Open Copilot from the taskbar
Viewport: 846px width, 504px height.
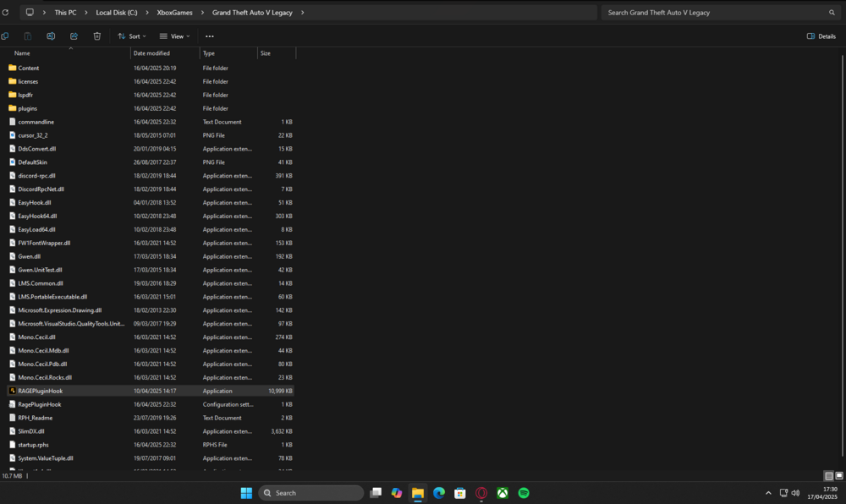click(396, 492)
